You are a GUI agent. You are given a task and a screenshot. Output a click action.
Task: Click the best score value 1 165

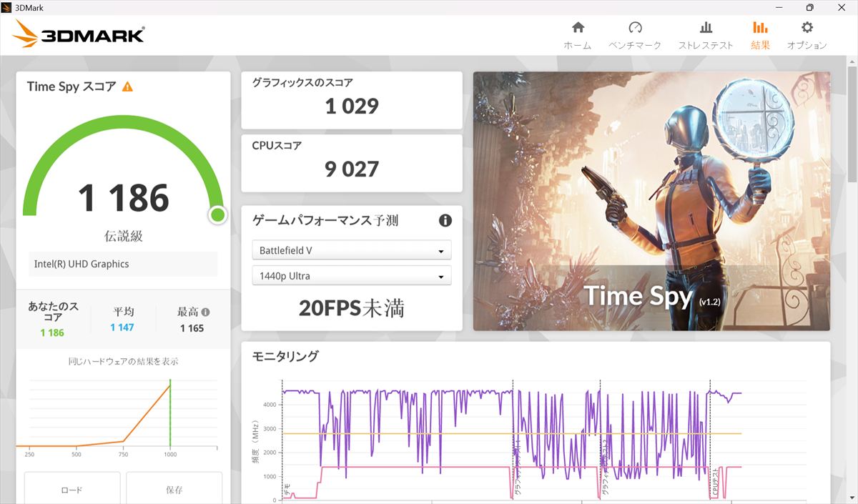(x=192, y=328)
